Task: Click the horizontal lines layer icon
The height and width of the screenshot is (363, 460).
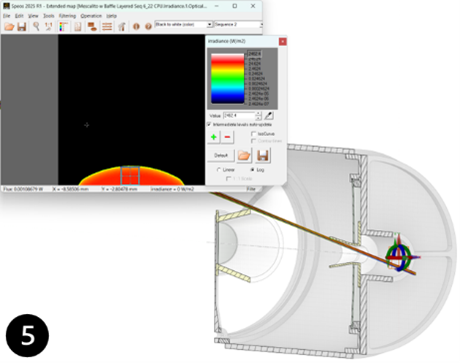Action: click(x=107, y=26)
